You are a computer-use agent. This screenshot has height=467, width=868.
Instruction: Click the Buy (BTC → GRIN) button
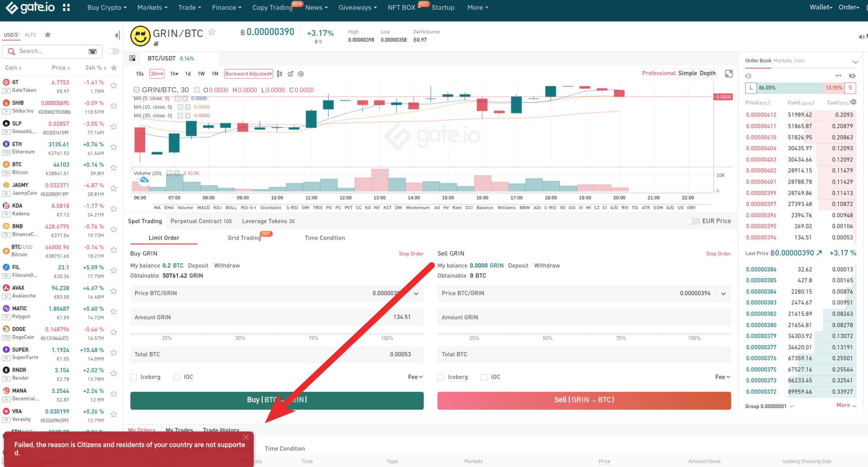277,400
